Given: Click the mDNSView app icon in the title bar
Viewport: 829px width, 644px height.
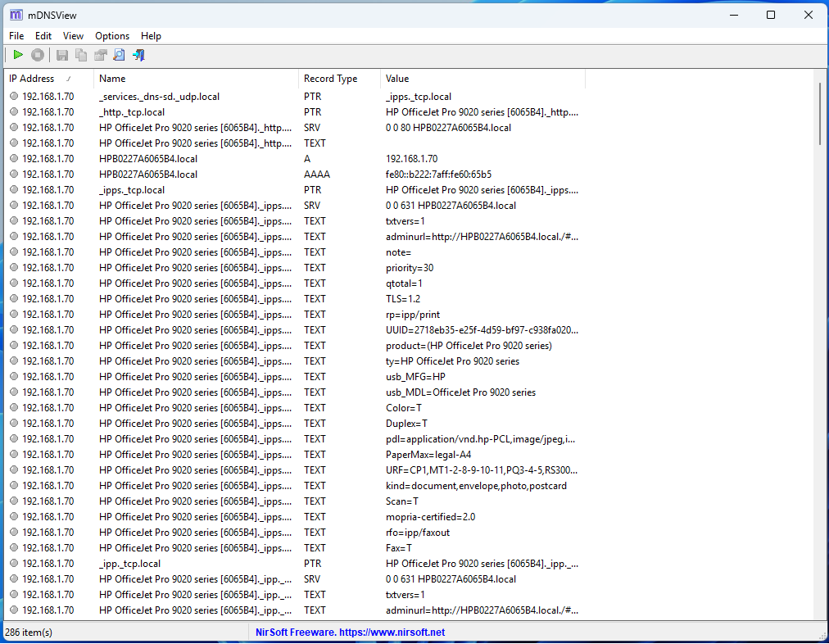Looking at the screenshot, I should point(16,15).
